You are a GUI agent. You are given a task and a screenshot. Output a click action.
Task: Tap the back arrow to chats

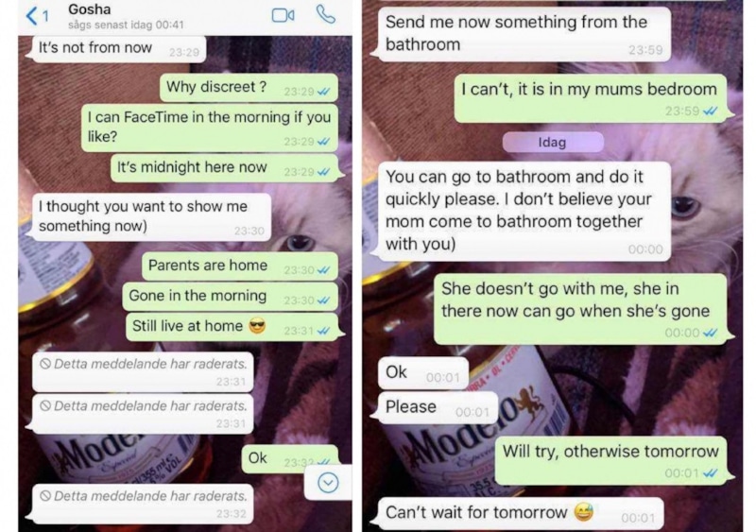(x=32, y=16)
